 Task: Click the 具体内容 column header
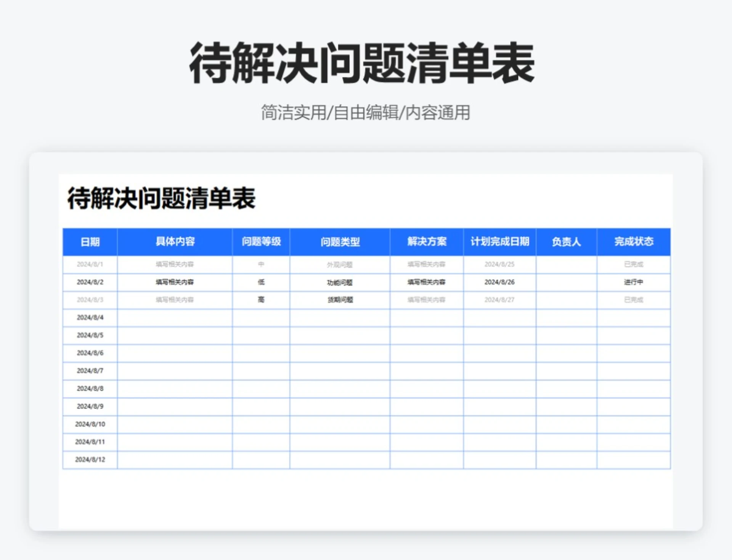(175, 242)
